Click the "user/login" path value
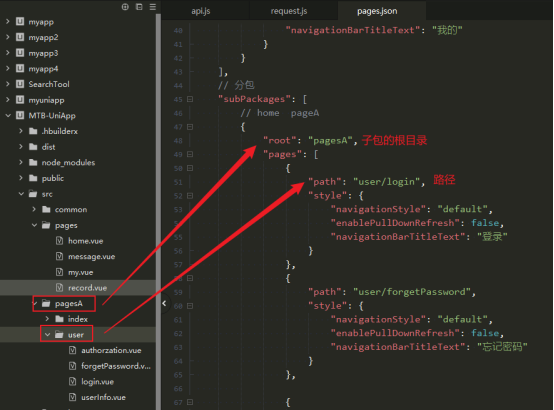 387,182
